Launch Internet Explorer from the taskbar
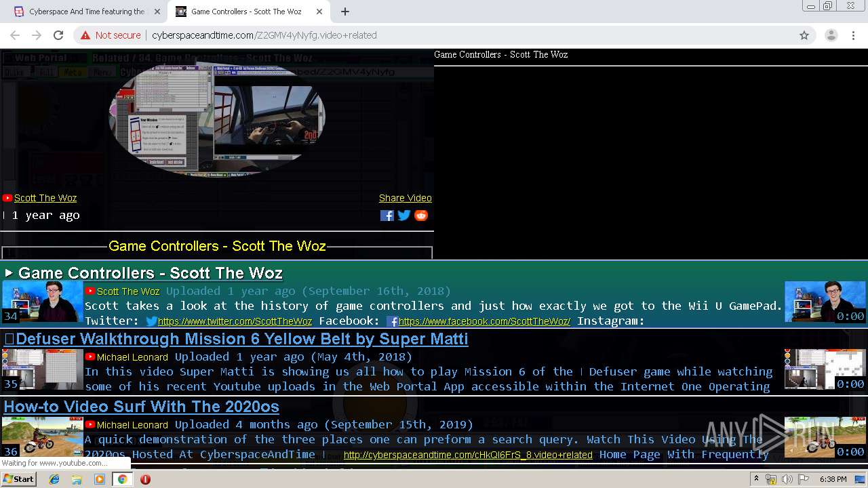868x488 pixels. 54,479
